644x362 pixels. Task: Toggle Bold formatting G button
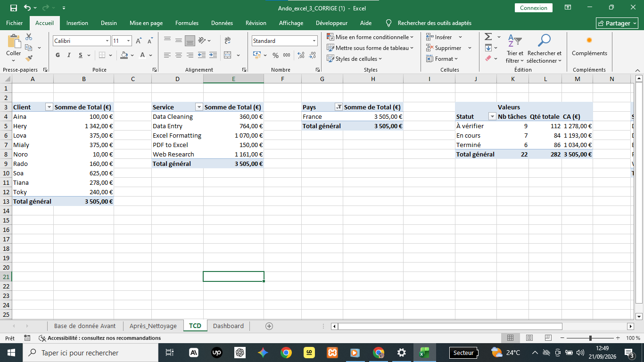pyautogui.click(x=58, y=55)
